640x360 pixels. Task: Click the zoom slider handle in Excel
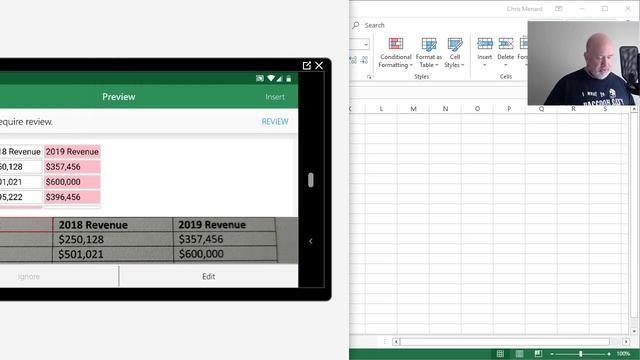coord(581,354)
